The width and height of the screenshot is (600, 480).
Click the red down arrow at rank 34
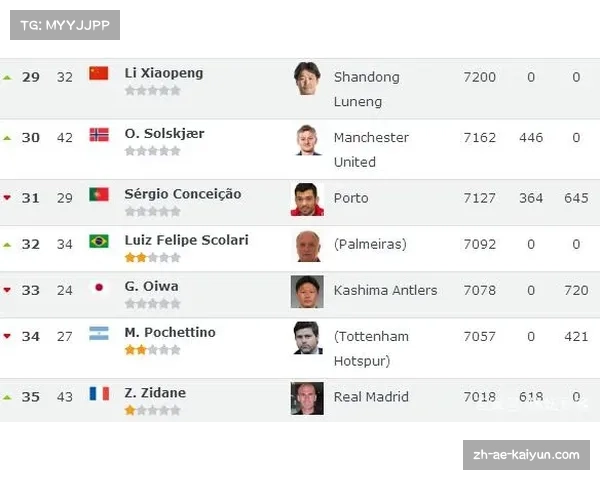tap(7, 336)
